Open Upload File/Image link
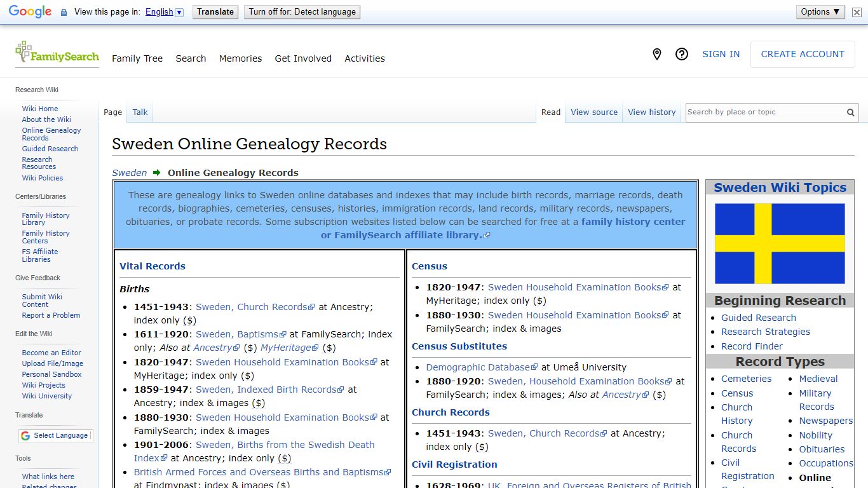Screen dimensions: 868x488 (53, 363)
